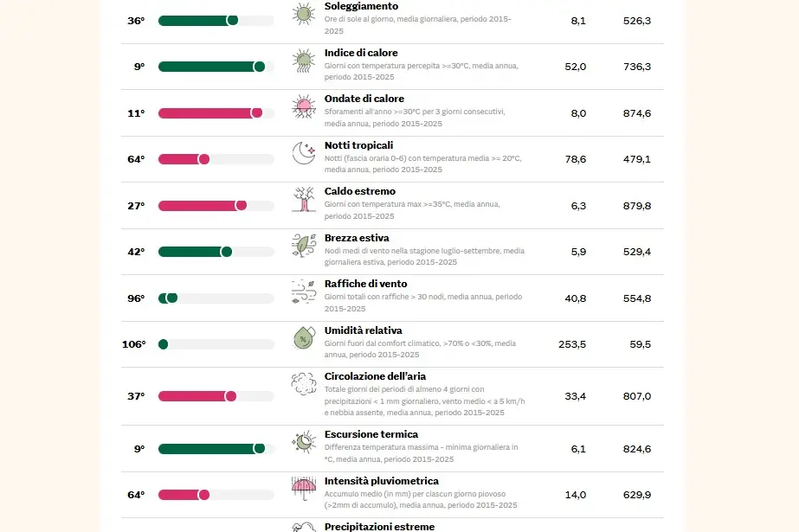Click the green Escursione termica score bar
Viewport: 799px width, 532px height.
209,449
